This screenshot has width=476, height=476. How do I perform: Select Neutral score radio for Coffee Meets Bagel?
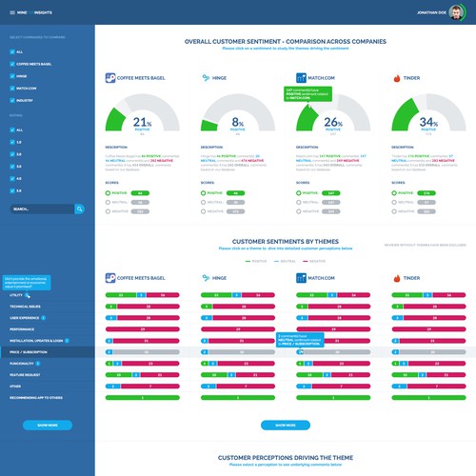point(108,202)
